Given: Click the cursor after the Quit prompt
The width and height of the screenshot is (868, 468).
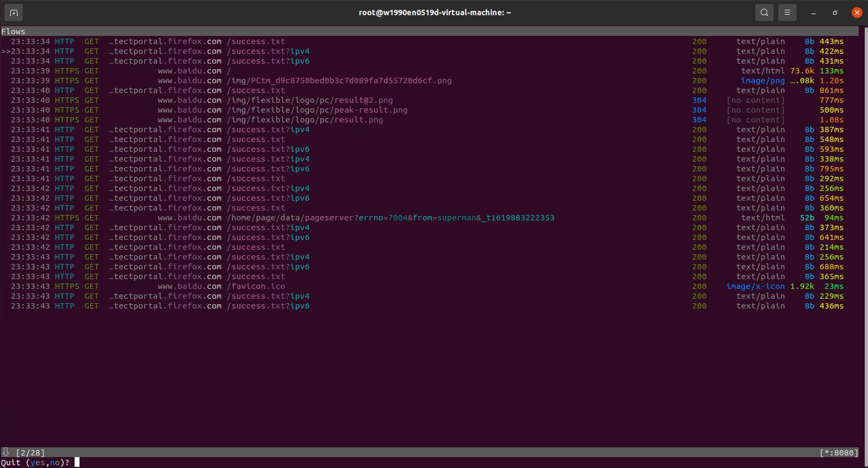Looking at the screenshot, I should coord(77,463).
